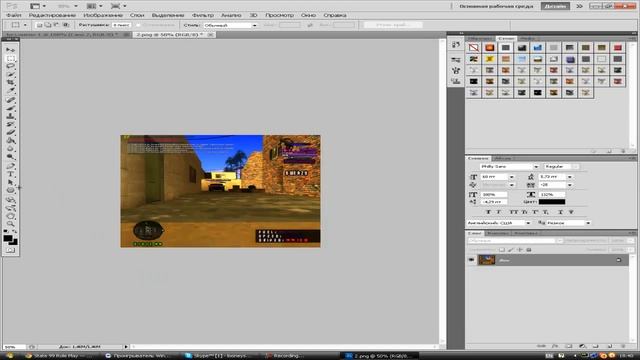This screenshot has width=640, height=360.
Task: Reset to default foreground and background colors
Action: 6,231
